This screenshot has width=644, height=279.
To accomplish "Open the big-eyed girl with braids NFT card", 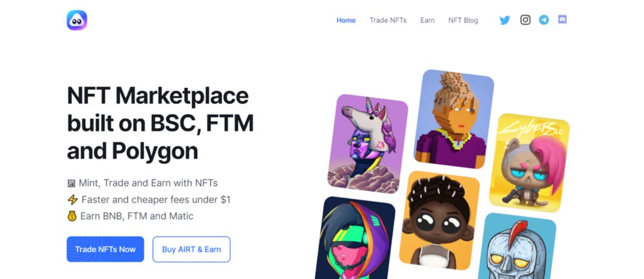I will (439, 220).
